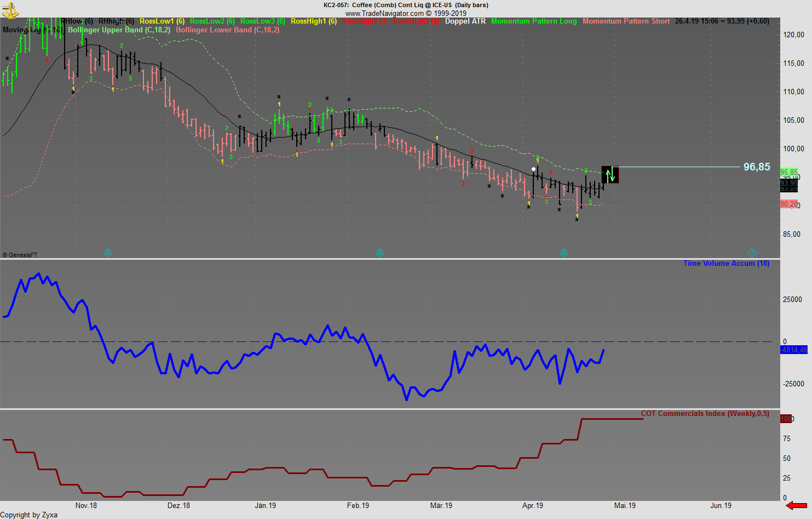Click the blue diamond marker below the November bars

[108, 253]
